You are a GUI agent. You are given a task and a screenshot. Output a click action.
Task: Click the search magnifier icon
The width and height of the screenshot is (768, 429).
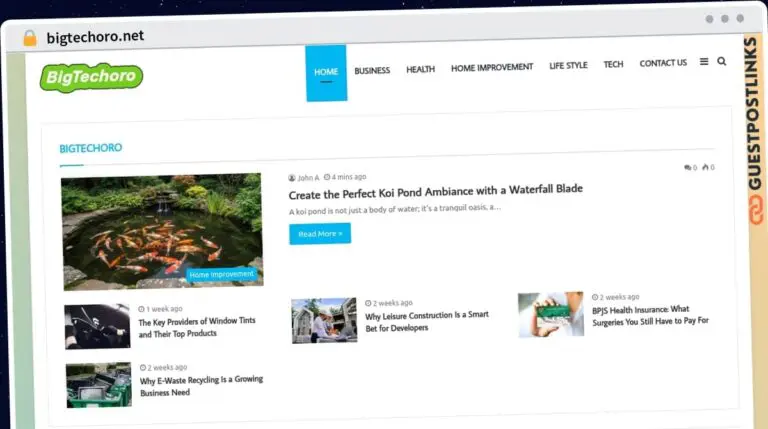click(722, 62)
